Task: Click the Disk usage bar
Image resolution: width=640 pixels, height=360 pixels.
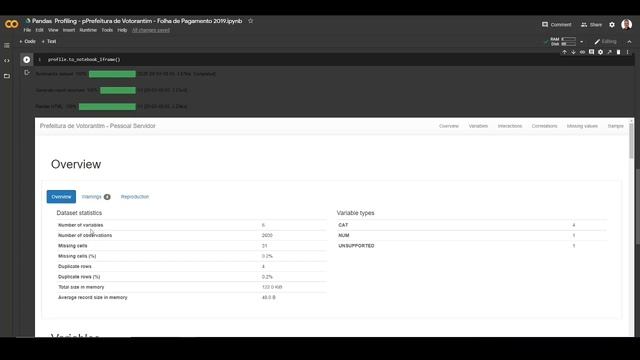Action: pyautogui.click(x=569, y=44)
